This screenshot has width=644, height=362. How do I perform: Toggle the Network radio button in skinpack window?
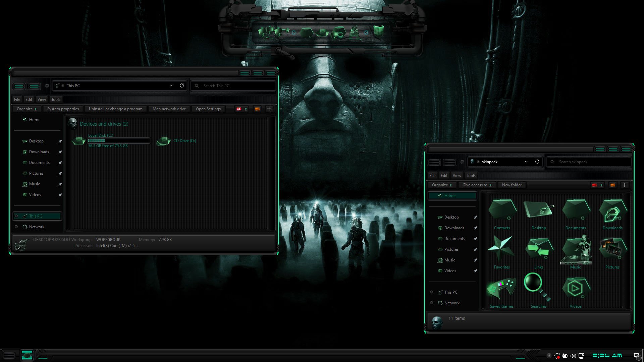[432, 303]
